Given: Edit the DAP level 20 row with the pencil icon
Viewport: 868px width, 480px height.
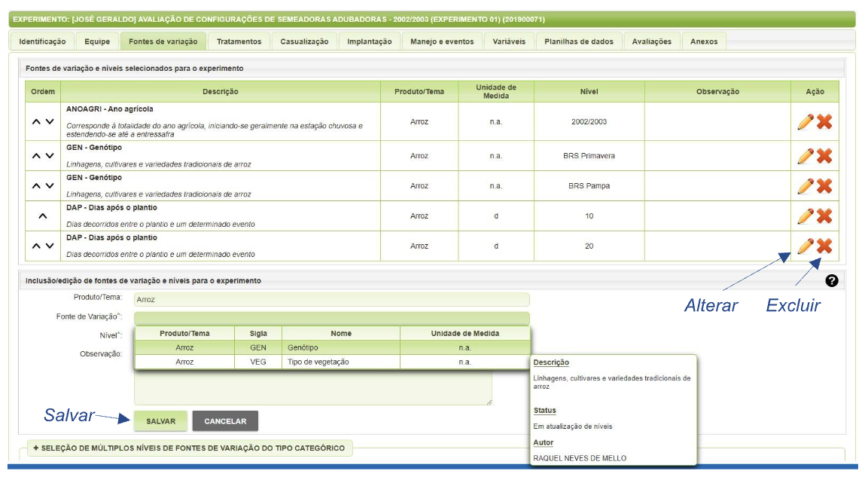Looking at the screenshot, I should click(806, 246).
